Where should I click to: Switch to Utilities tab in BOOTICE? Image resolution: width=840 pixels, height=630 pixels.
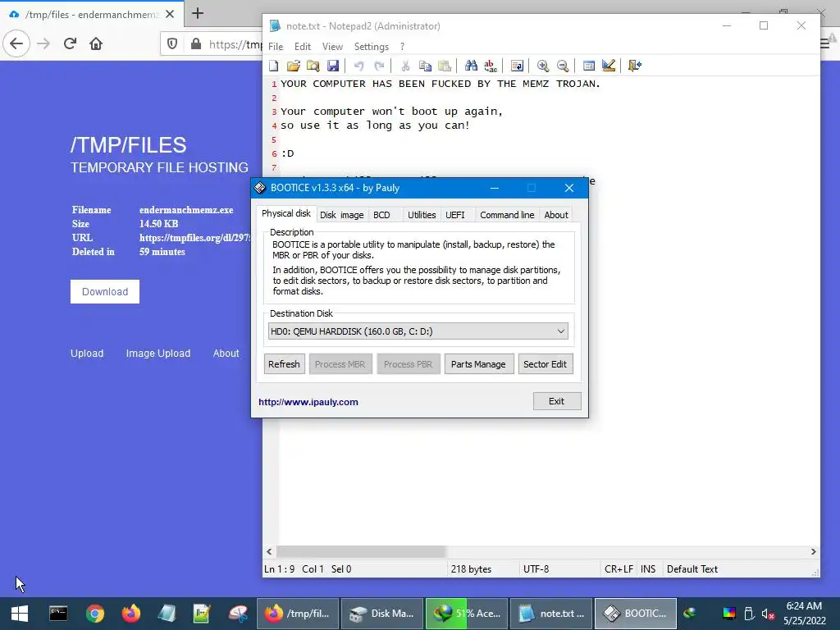(422, 215)
